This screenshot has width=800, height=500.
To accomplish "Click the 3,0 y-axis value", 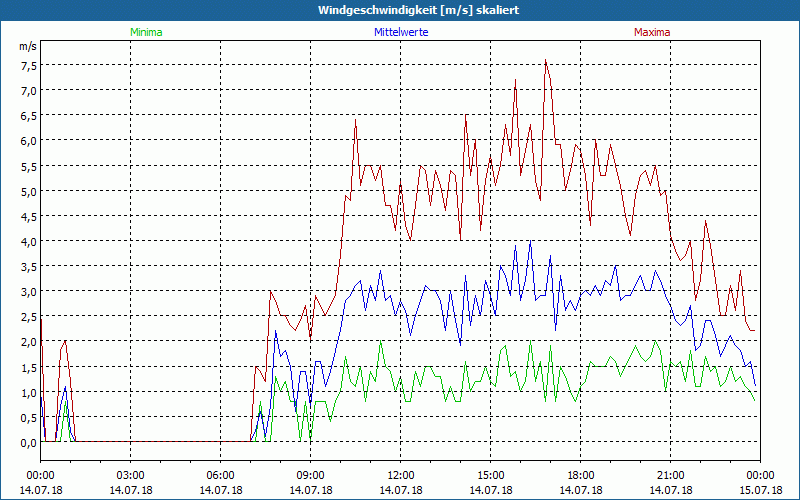I will [29, 292].
